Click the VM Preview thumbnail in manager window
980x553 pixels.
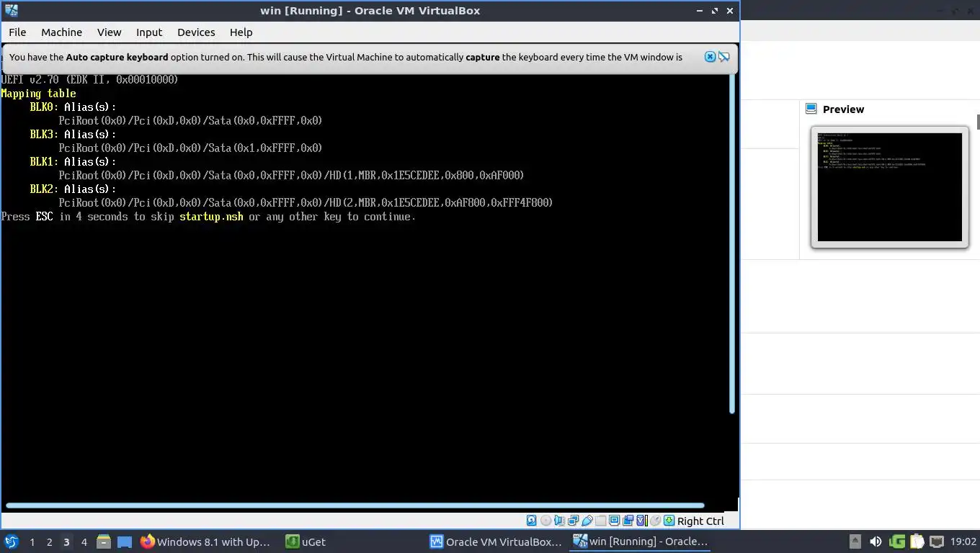click(890, 187)
